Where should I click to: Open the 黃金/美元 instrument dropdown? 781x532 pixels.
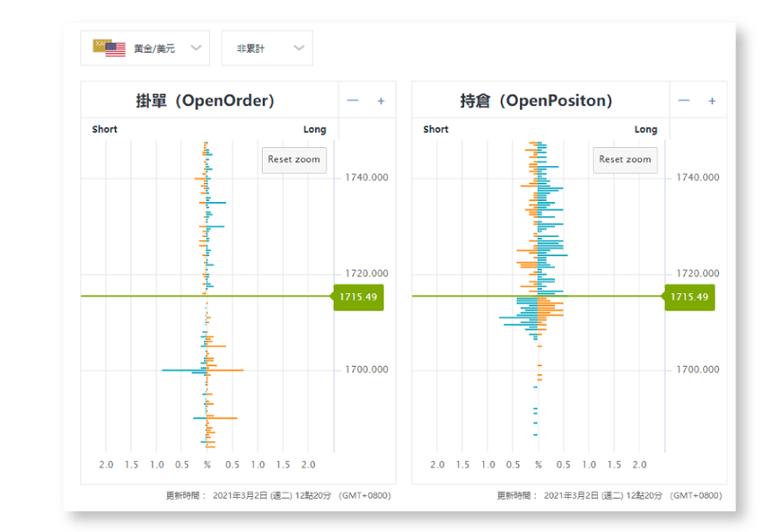pos(145,48)
